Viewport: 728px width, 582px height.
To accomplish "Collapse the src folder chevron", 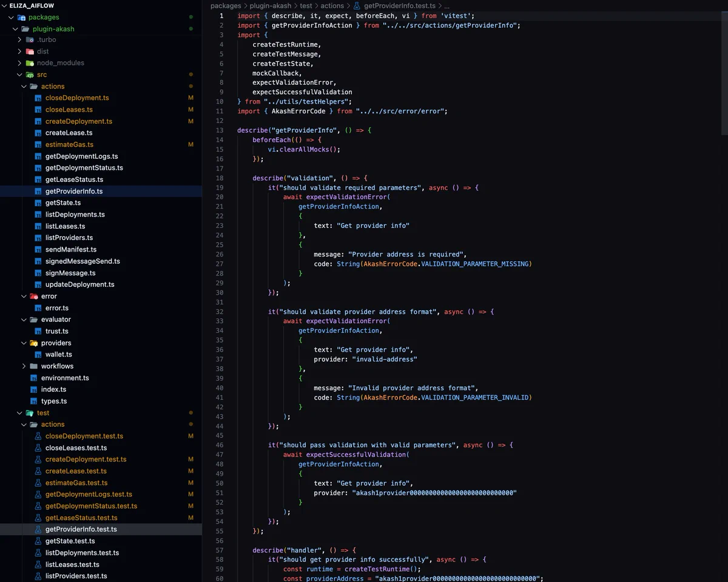I will pyautogui.click(x=20, y=75).
